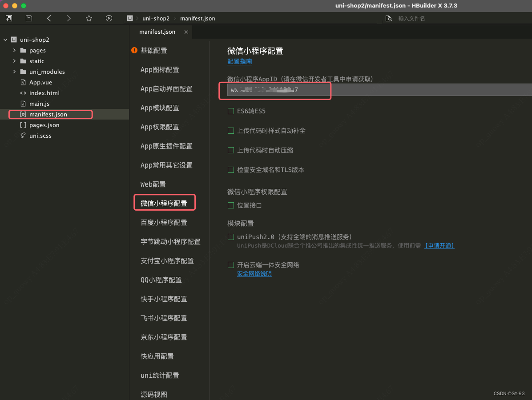Viewport: 532px width, 400px height.
Task: Open the 字节跳动小程序配置 section
Action: (x=171, y=242)
